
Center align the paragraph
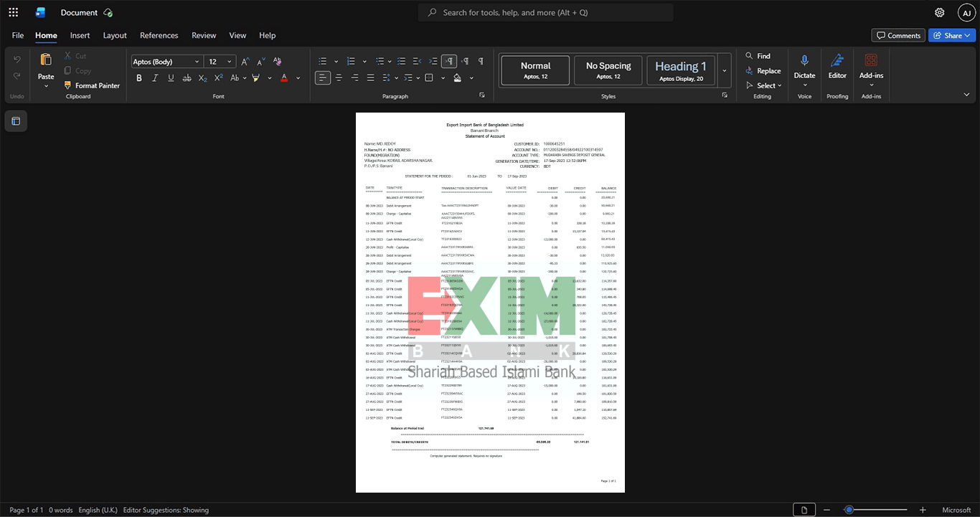339,77
